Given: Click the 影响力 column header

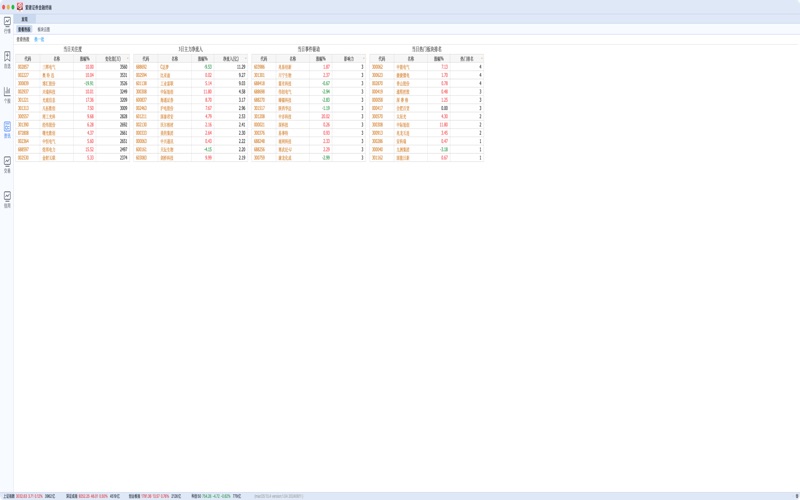Looking at the screenshot, I should pyautogui.click(x=349, y=59).
